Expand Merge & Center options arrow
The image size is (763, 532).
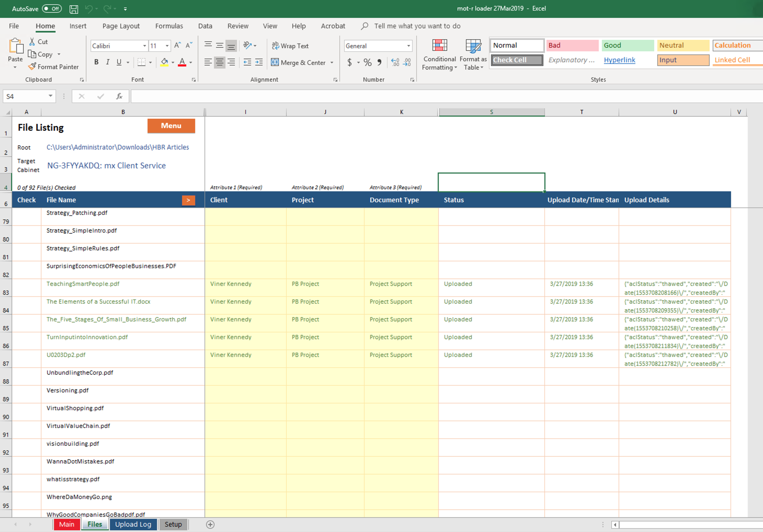coord(332,63)
